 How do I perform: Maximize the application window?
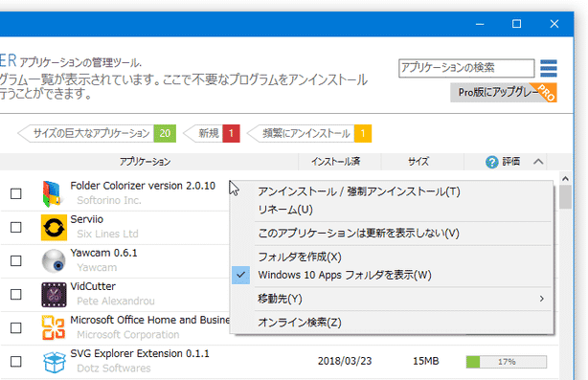517,24
